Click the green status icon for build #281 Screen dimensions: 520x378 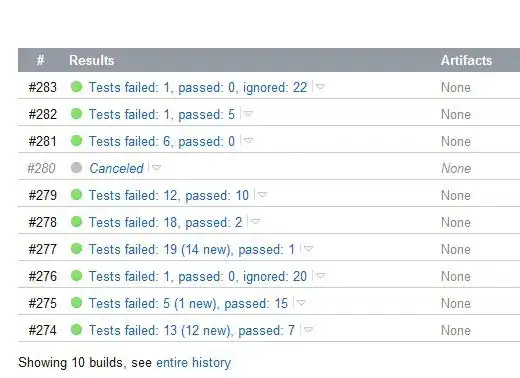76,141
